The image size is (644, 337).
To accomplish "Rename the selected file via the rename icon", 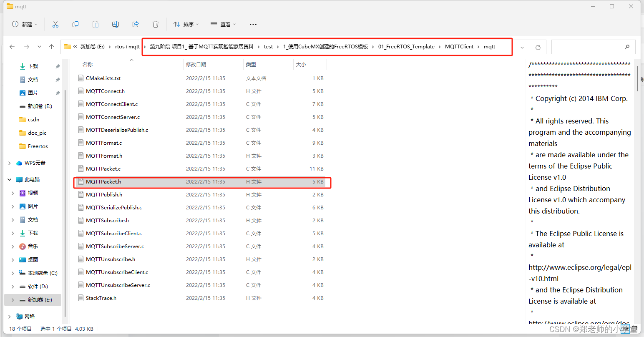I will pos(116,24).
